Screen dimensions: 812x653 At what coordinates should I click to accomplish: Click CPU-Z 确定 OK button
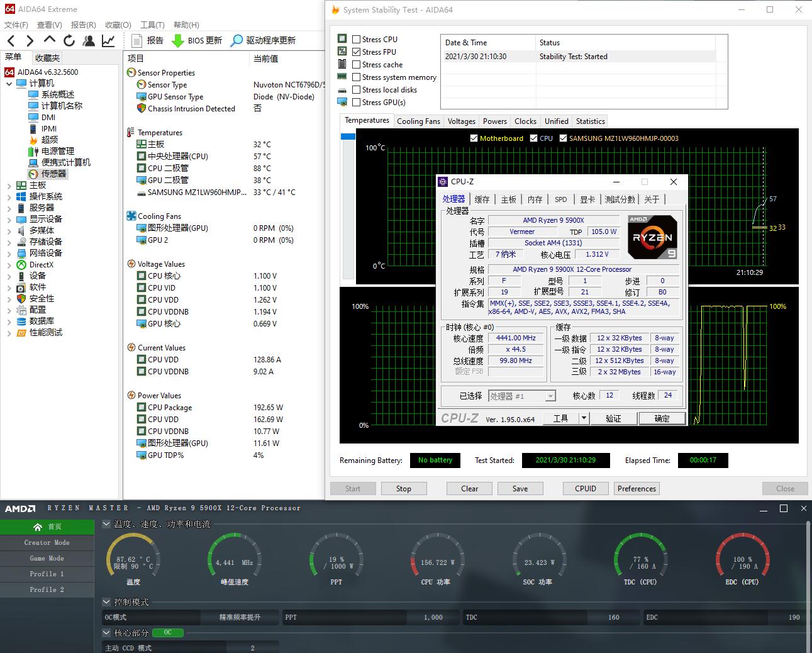pyautogui.click(x=662, y=418)
